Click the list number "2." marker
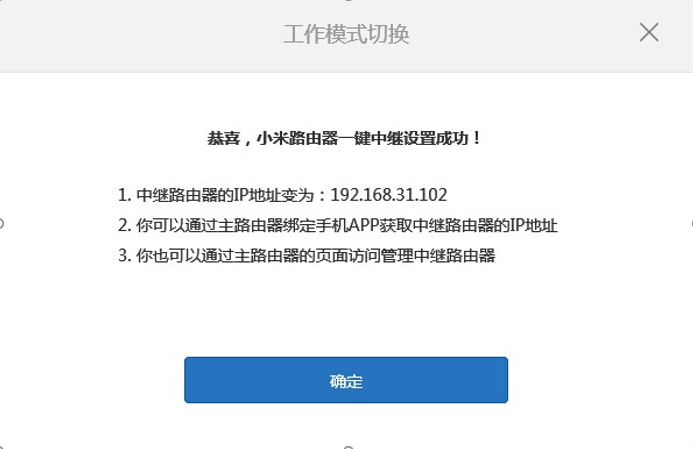This screenshot has height=449, width=693. (125, 225)
